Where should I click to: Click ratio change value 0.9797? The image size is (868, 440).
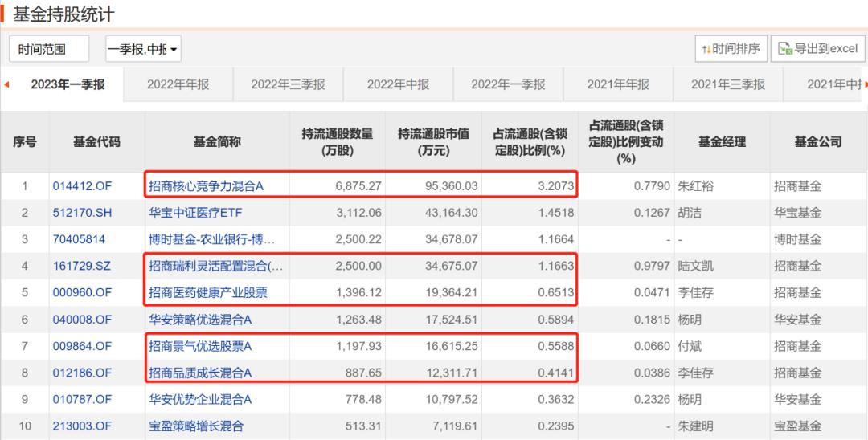click(652, 266)
